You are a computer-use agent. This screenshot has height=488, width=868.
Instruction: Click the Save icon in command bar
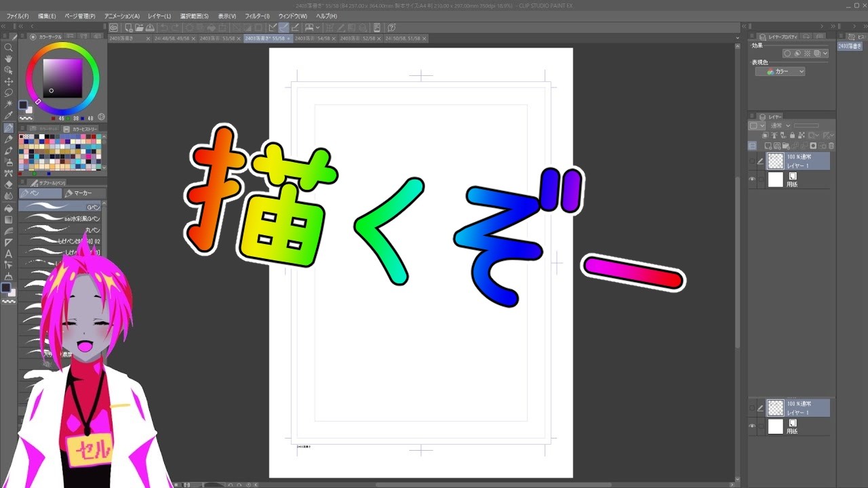coord(149,28)
